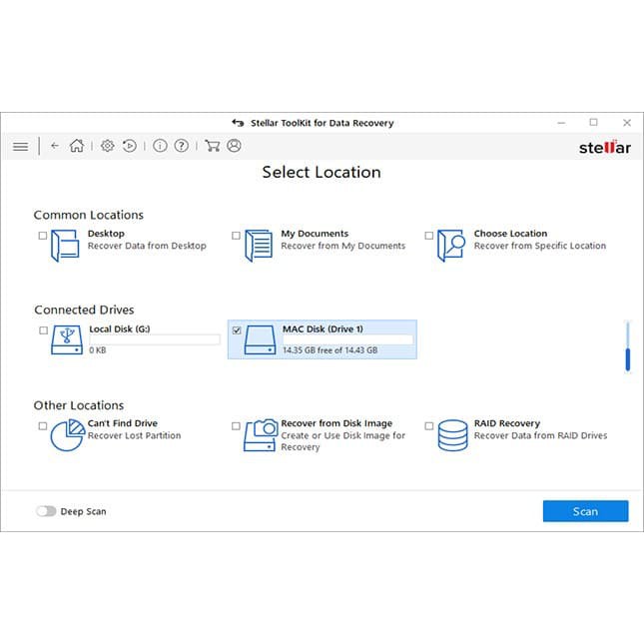The height and width of the screenshot is (644, 644).
Task: Check the Recover from Disk Image checkbox
Action: (x=236, y=426)
